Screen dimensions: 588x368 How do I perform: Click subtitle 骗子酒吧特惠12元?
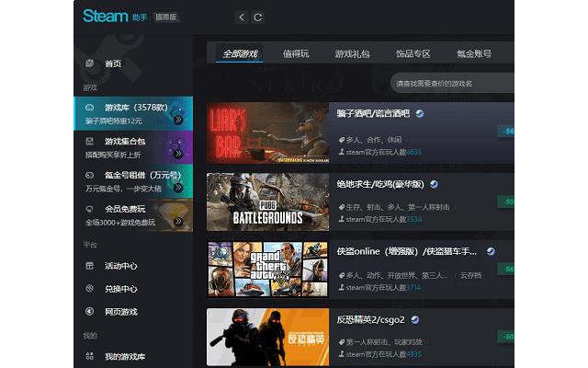114,121
